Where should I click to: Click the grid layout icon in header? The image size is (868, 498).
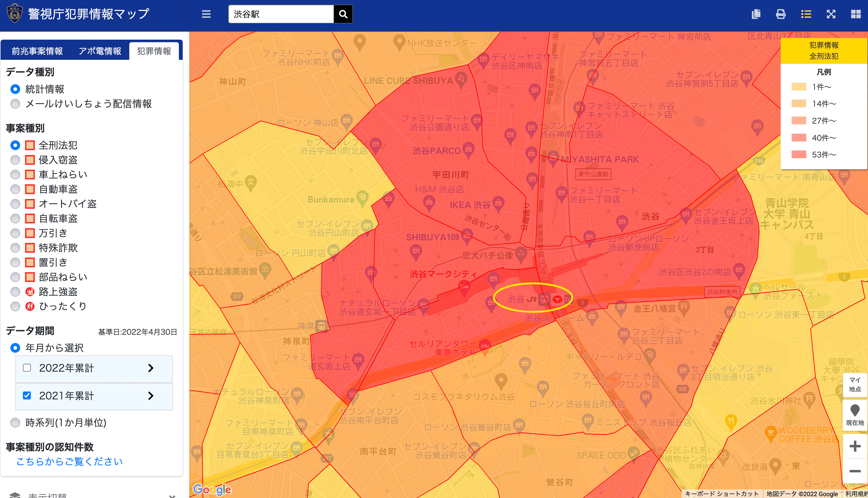click(x=856, y=14)
